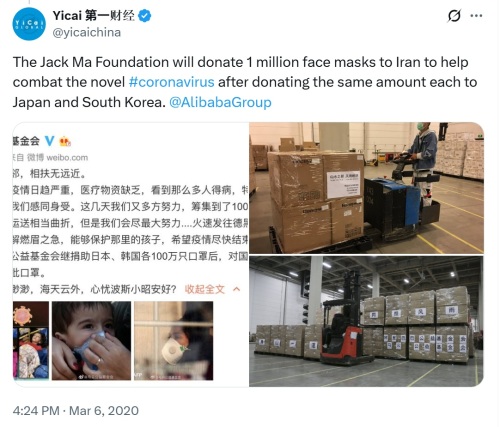500x427 pixels.
Task: Open the red forklift warehouse photo
Action: coord(367,321)
